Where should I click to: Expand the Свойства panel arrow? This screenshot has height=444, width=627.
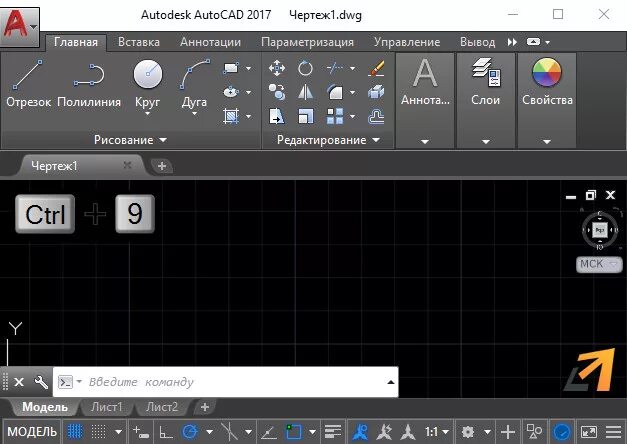click(547, 142)
